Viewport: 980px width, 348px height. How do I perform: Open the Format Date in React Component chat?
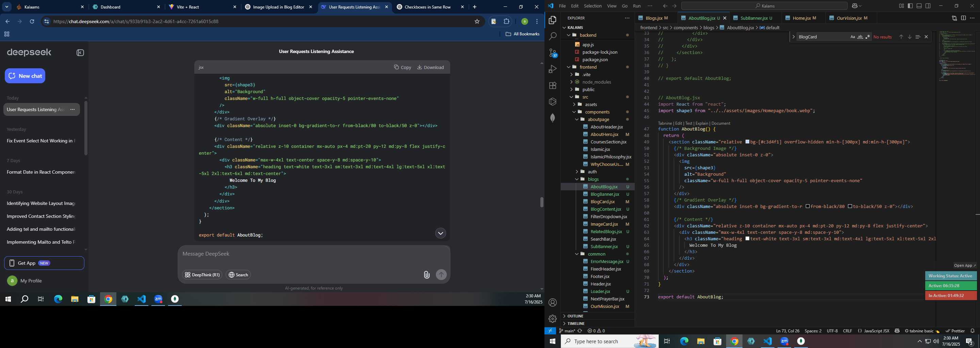[41, 172]
